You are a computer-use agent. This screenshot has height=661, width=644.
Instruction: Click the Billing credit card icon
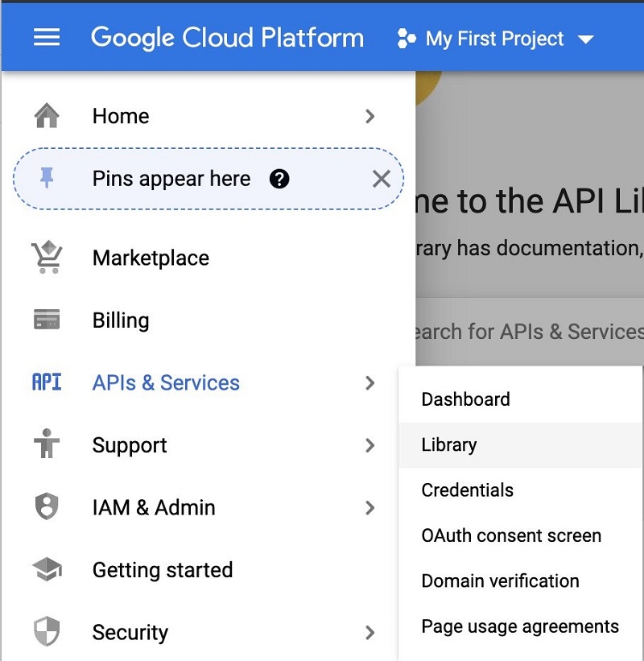(47, 319)
